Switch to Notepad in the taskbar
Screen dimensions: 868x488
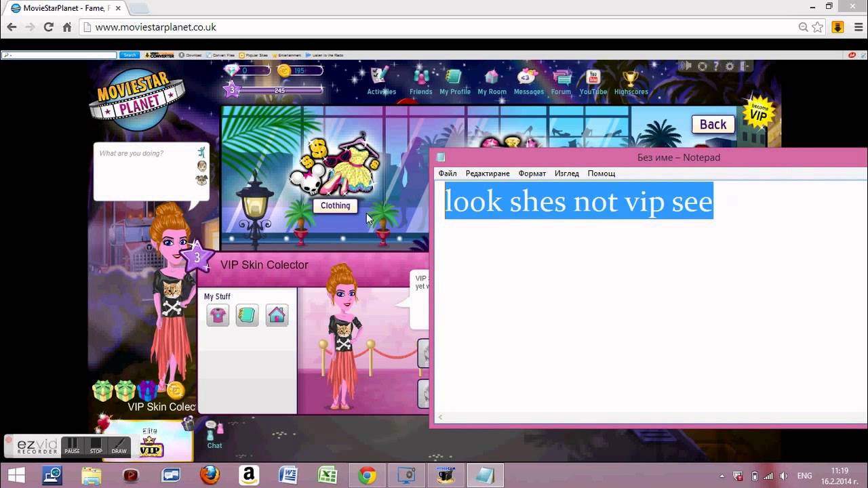point(485,476)
